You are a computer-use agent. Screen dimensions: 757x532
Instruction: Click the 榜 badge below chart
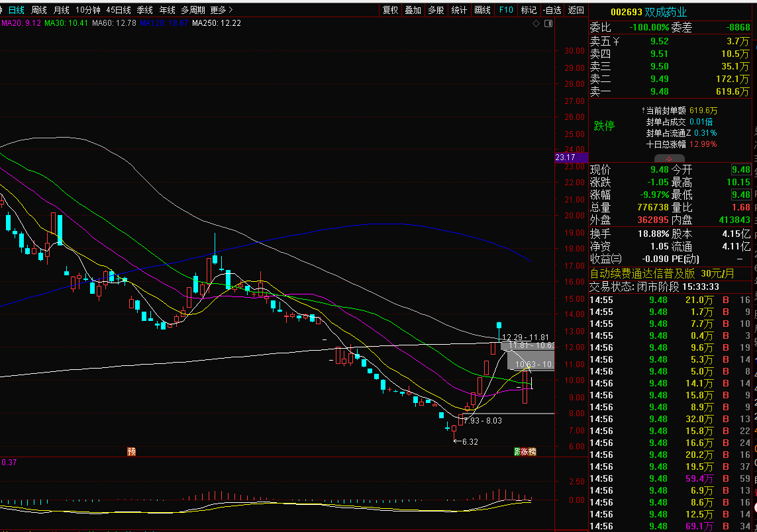pyautogui.click(x=532, y=452)
